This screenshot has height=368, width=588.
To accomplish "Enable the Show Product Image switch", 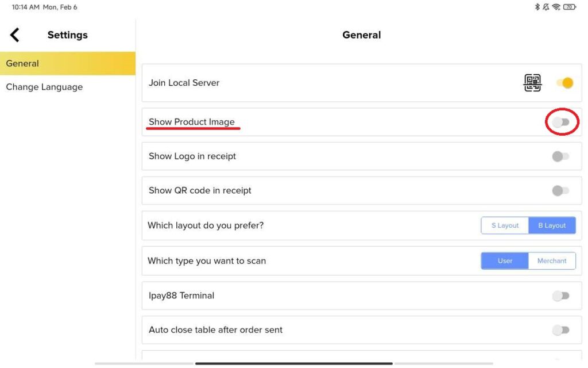I will pyautogui.click(x=560, y=122).
